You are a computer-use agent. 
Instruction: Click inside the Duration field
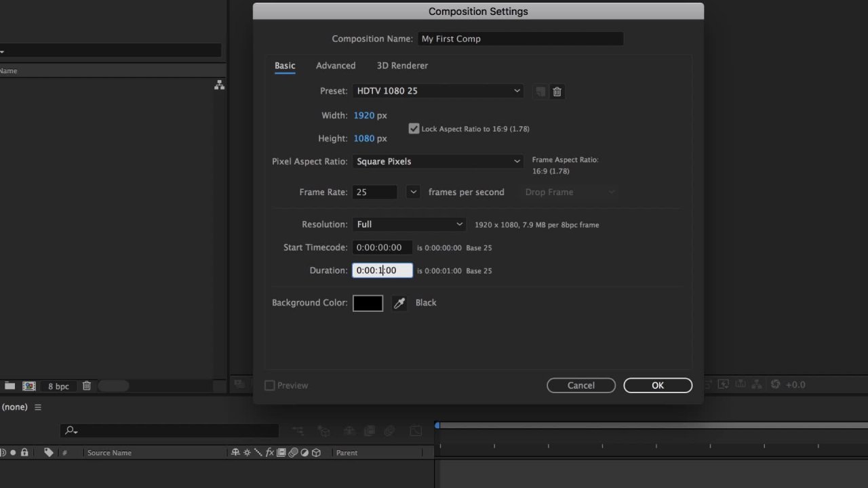click(x=382, y=270)
